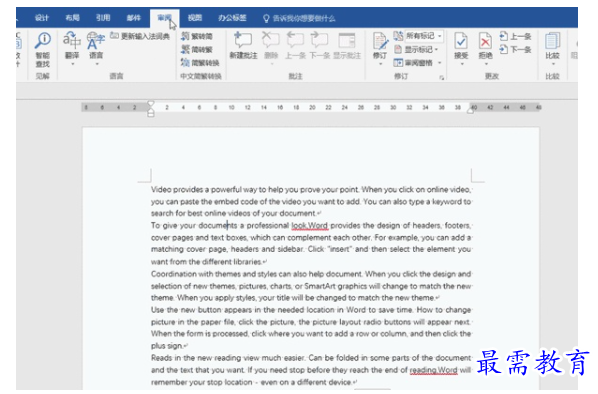The height and width of the screenshot is (394, 598).
Task: Click the word "Coordination" in the document
Action: pos(174,274)
